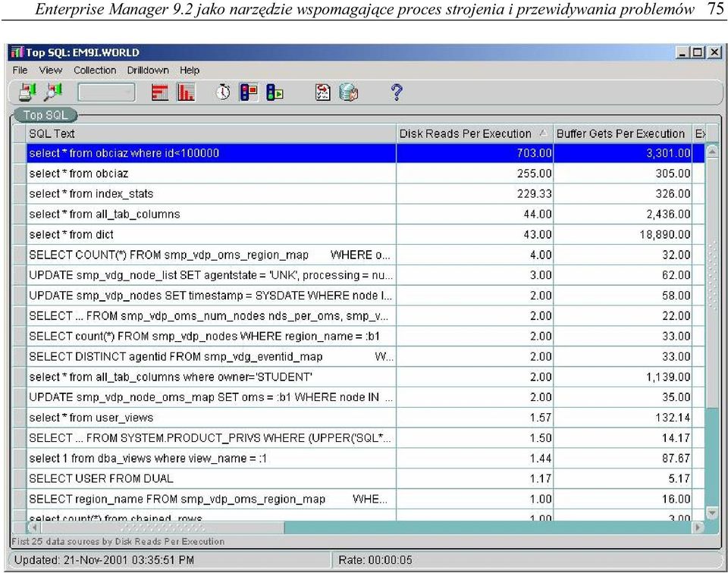The height and width of the screenshot is (573, 728).
Task: Click the sort arrow in Disk Reads header
Action: click(x=543, y=133)
